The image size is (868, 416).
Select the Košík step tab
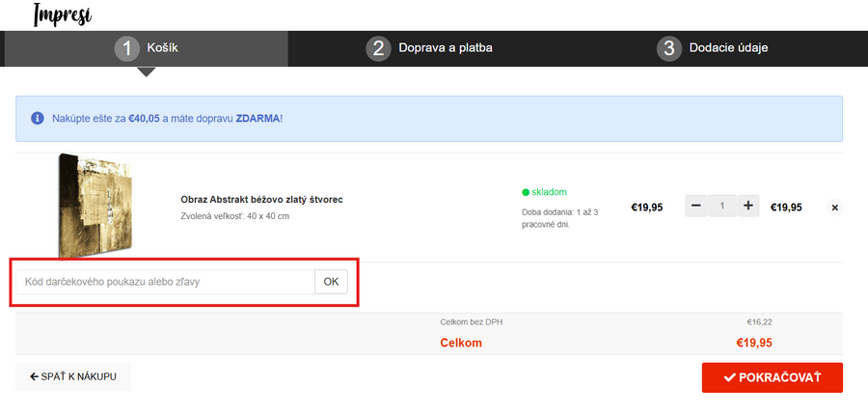147,48
